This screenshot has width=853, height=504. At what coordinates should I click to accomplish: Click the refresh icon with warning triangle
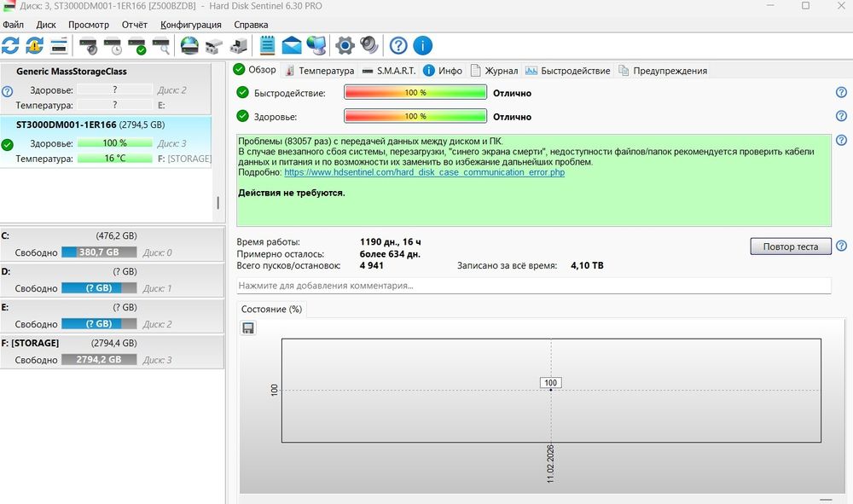(34, 46)
